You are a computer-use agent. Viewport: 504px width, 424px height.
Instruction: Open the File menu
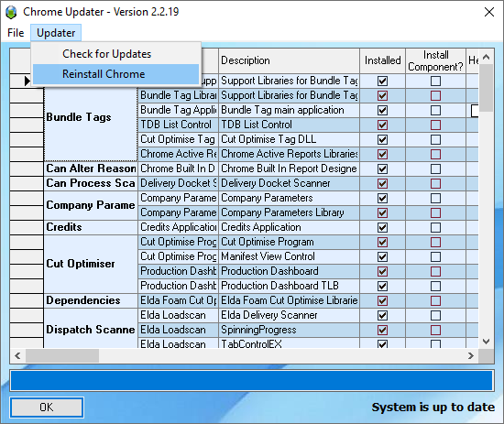click(x=16, y=33)
